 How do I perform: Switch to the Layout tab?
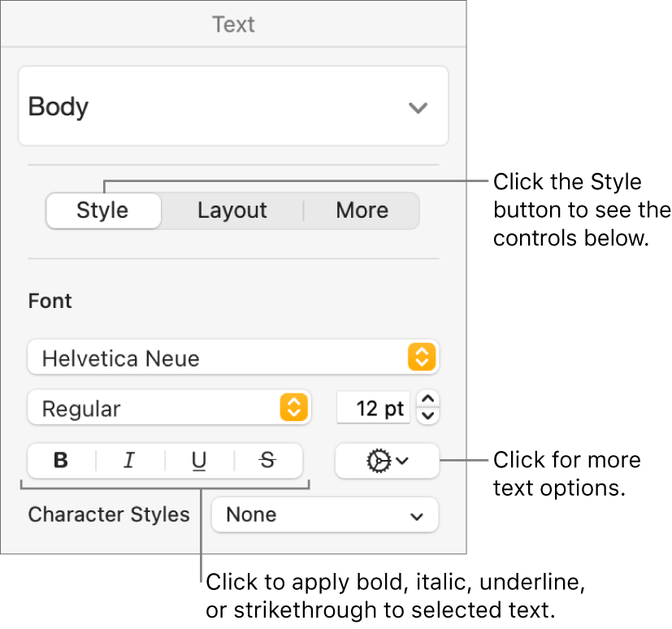coord(232,210)
